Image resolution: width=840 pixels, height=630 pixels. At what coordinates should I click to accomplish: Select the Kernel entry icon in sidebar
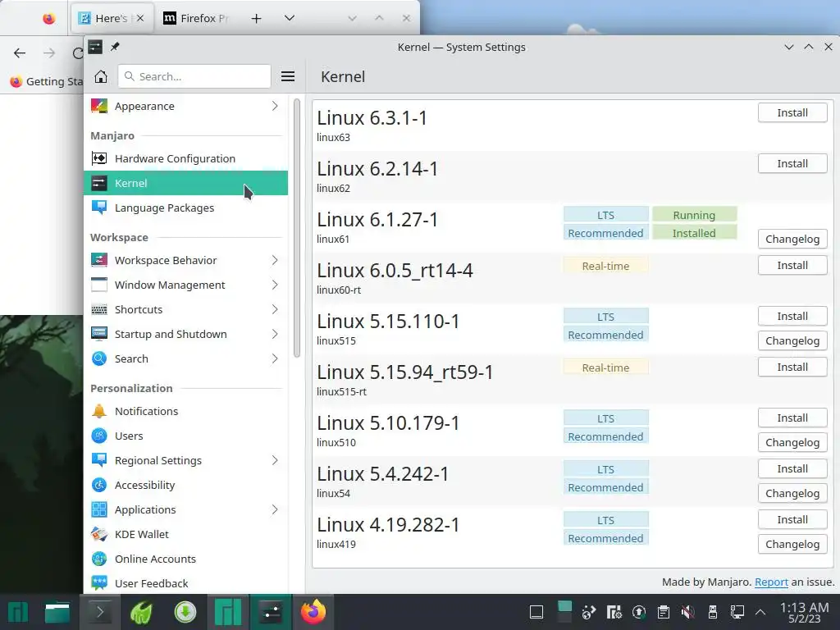pyautogui.click(x=99, y=183)
